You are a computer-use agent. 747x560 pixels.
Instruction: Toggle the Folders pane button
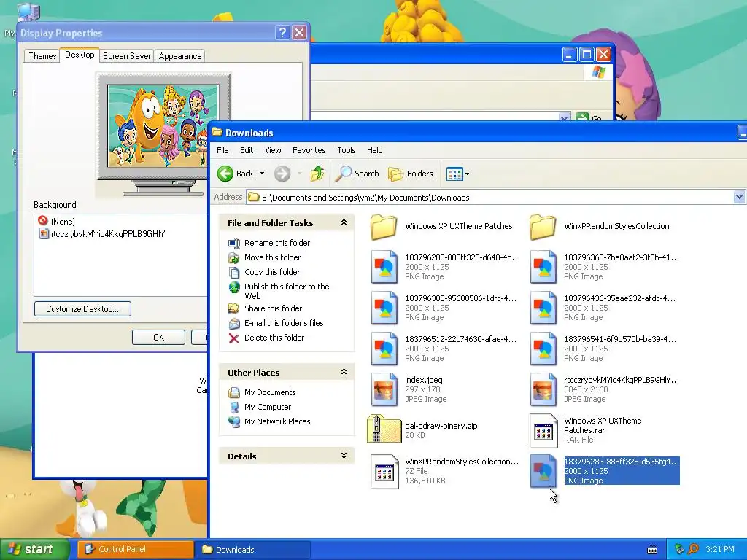point(411,174)
